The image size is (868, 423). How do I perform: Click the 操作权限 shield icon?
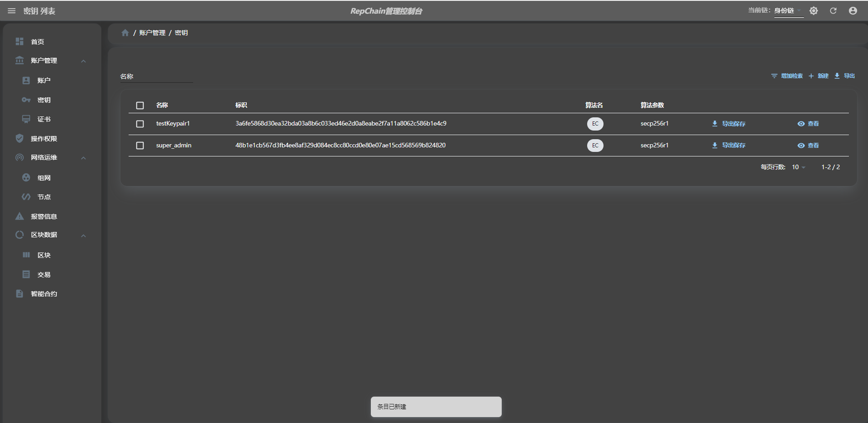[x=20, y=138]
